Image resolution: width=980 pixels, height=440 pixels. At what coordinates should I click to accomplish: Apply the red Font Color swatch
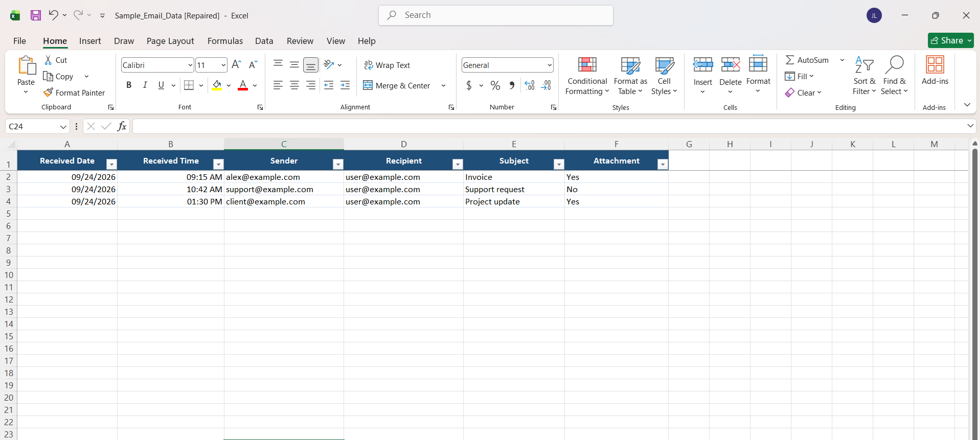(243, 85)
